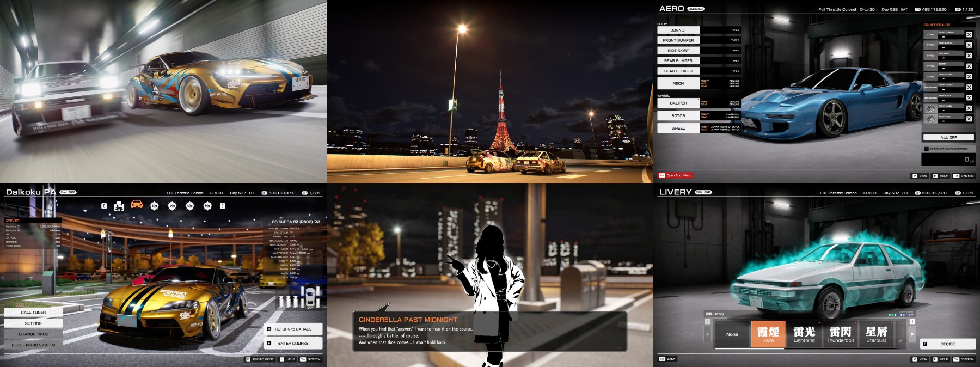Click DECIDE in the LIVERY screen
The height and width of the screenshot is (367, 980).
click(x=948, y=344)
